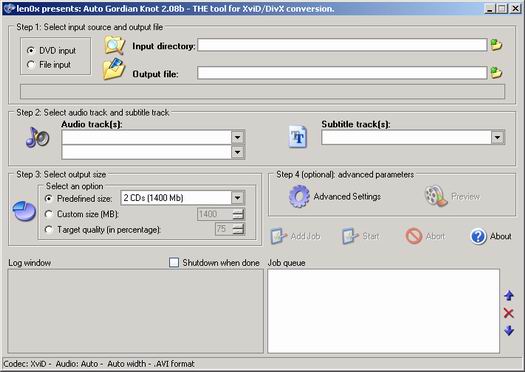Screen dimensions: 525x372
Task: Click the target quality 75 spinner arrows
Action: [x=238, y=229]
